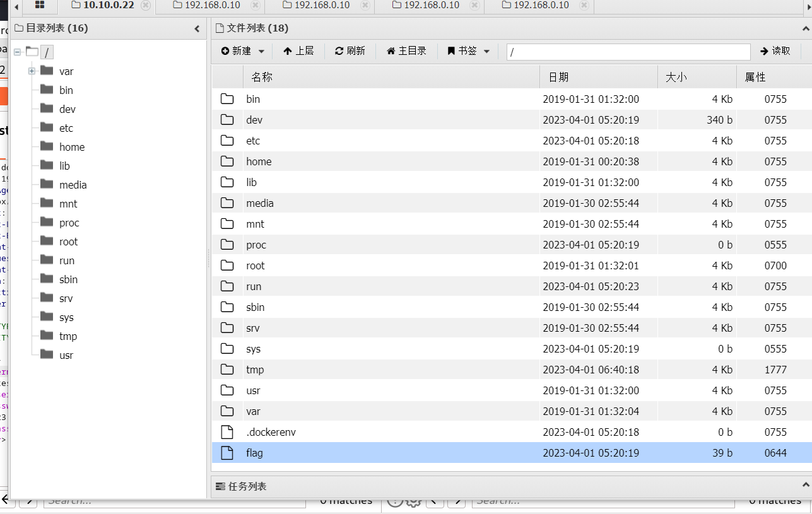Click the tmp date 2023-04-01 06:40:18
The height and width of the screenshot is (514, 812).
point(591,370)
